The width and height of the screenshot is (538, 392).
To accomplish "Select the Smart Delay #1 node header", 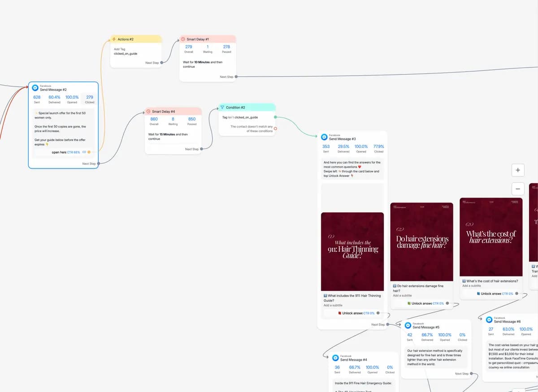I will [208, 39].
